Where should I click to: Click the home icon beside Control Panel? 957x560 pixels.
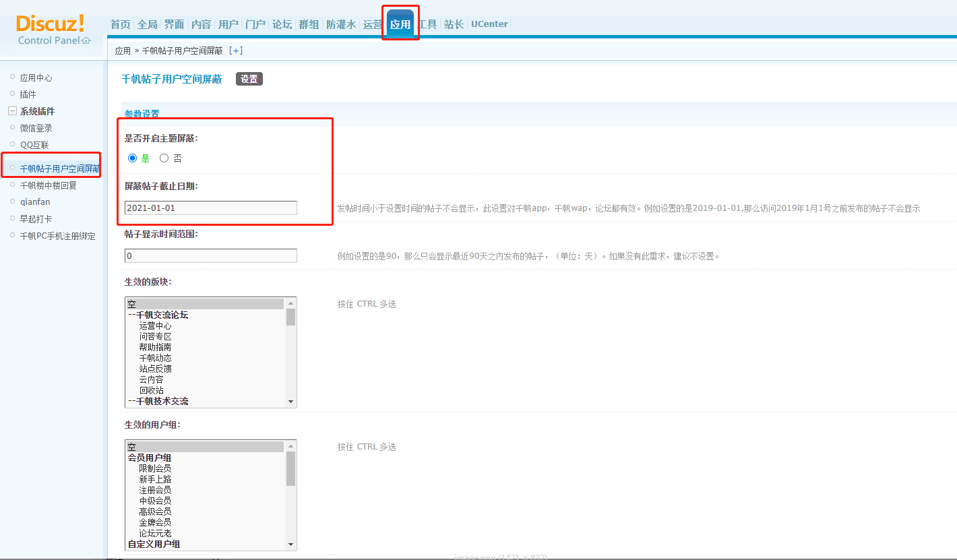click(86, 40)
